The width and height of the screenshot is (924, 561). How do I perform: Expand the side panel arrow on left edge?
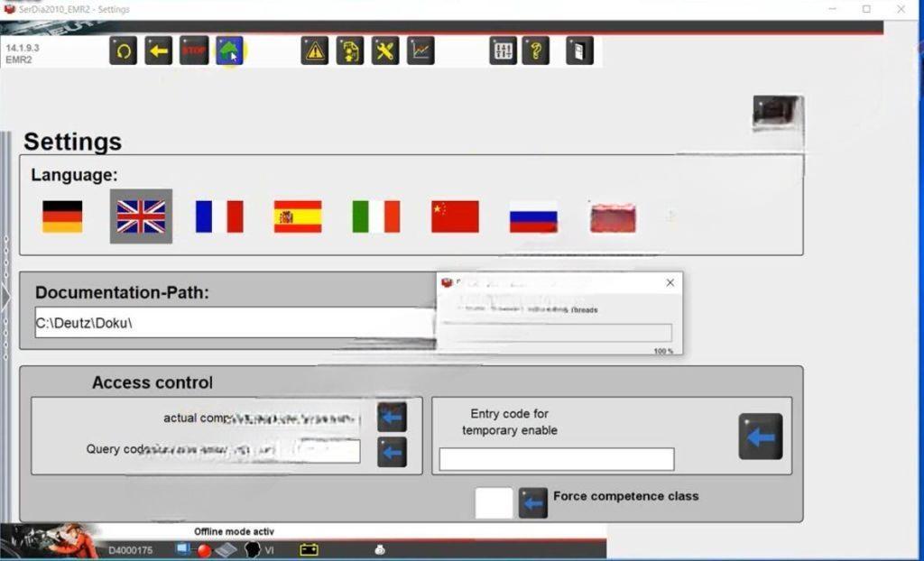pyautogui.click(x=6, y=295)
